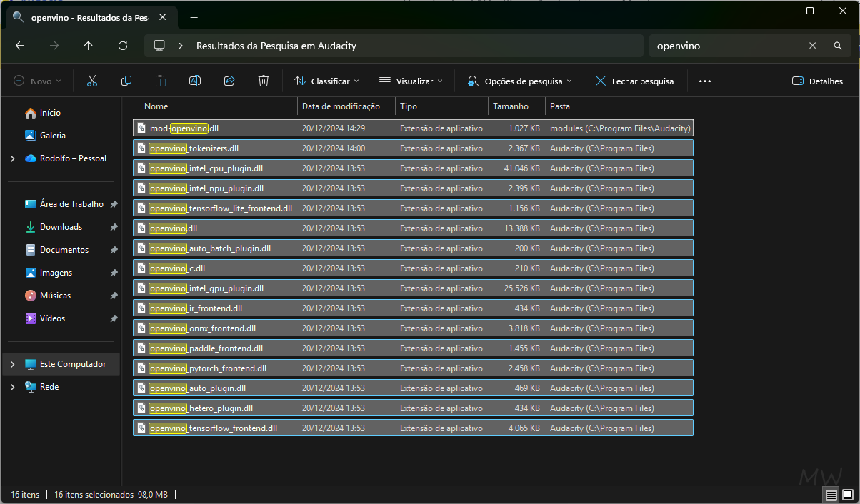Go up one folder level arrow
The height and width of the screenshot is (504, 860).
89,46
